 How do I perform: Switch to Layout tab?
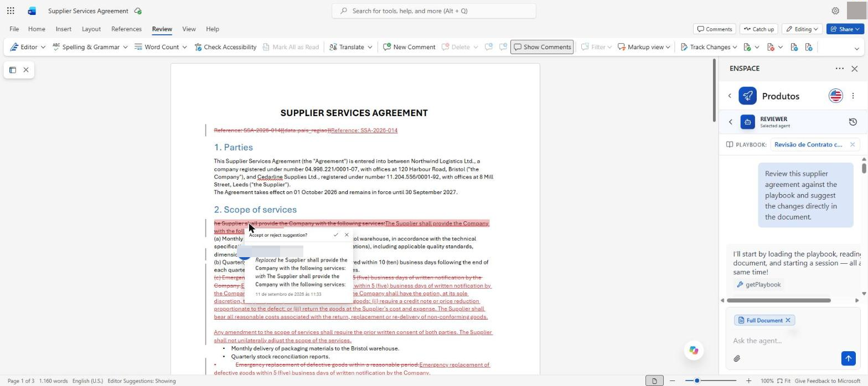click(91, 29)
